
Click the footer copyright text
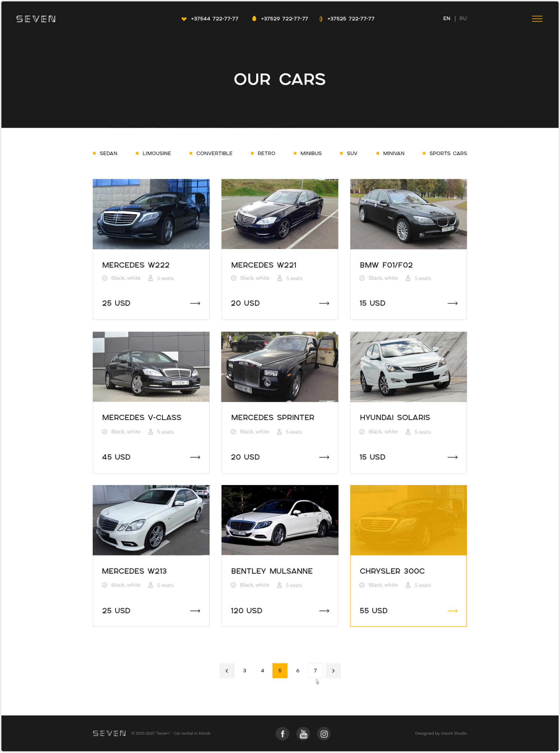click(171, 733)
